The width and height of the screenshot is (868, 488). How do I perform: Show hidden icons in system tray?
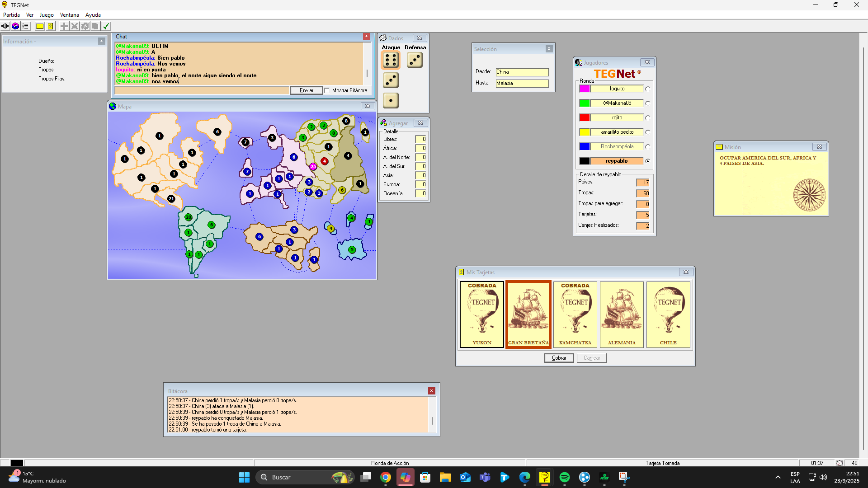778,477
